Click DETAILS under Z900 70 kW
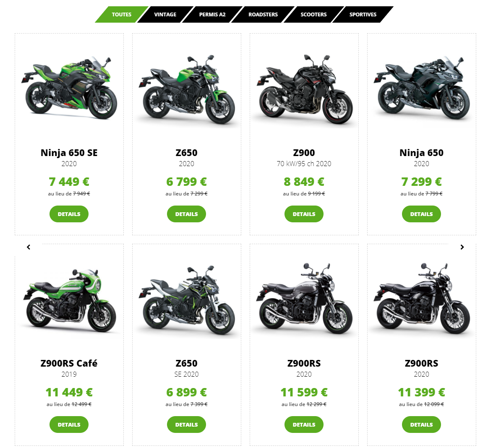Image resolution: width=488 pixels, height=448 pixels. coord(304,214)
